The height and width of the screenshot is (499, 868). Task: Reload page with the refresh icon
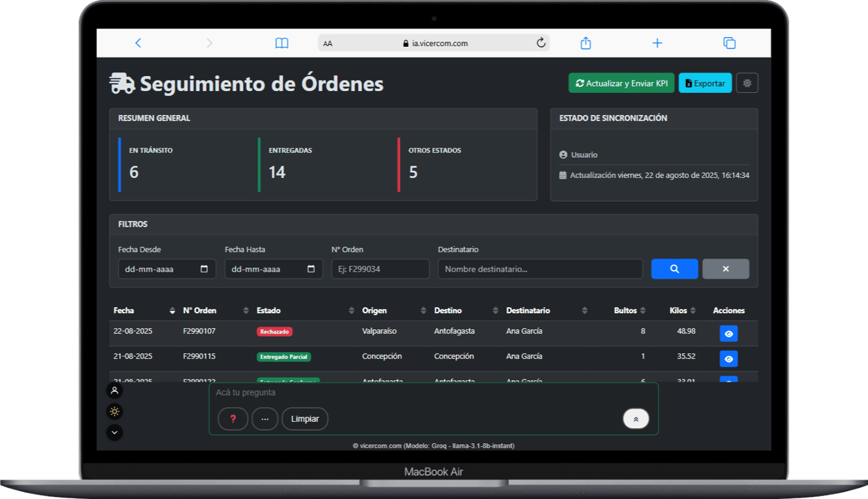point(541,43)
